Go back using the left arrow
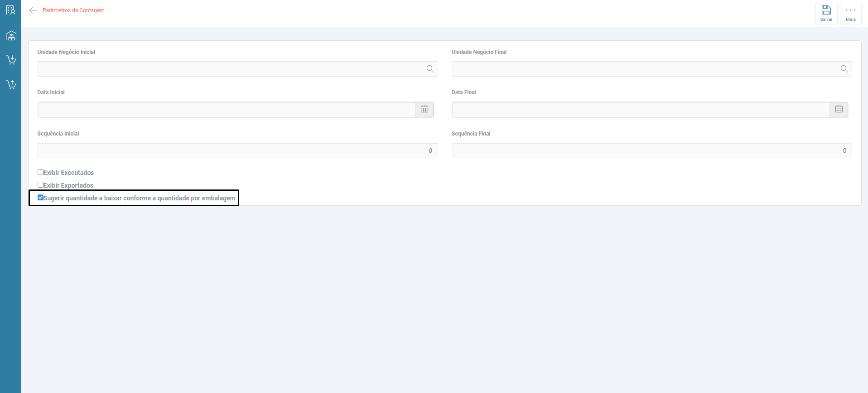 point(33,10)
